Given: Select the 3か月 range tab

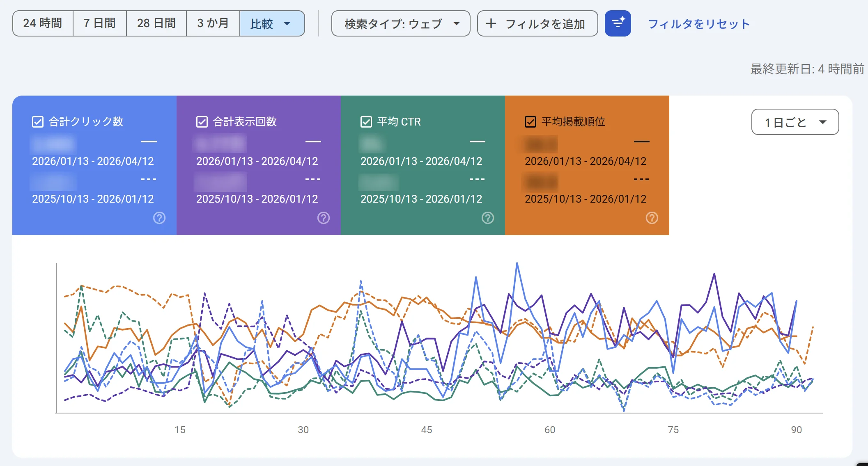Looking at the screenshot, I should pos(213,23).
